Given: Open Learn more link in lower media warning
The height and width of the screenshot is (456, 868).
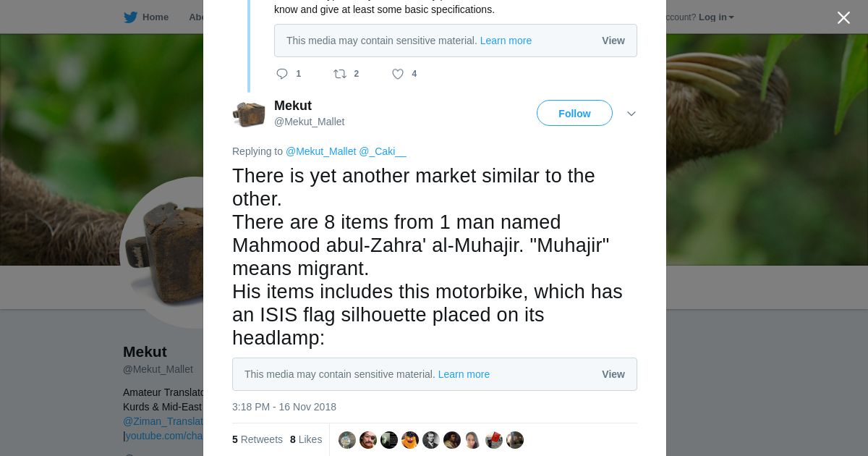Looking at the screenshot, I should click(464, 374).
